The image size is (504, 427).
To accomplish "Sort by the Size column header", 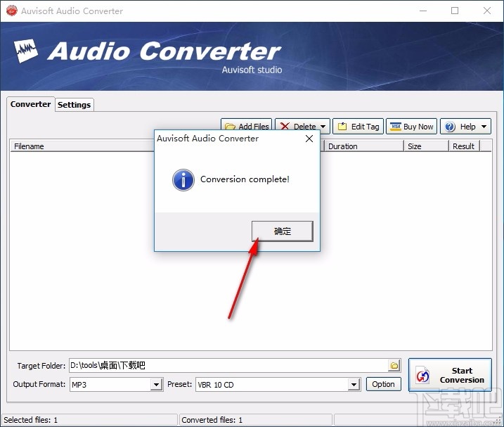I will 426,146.
